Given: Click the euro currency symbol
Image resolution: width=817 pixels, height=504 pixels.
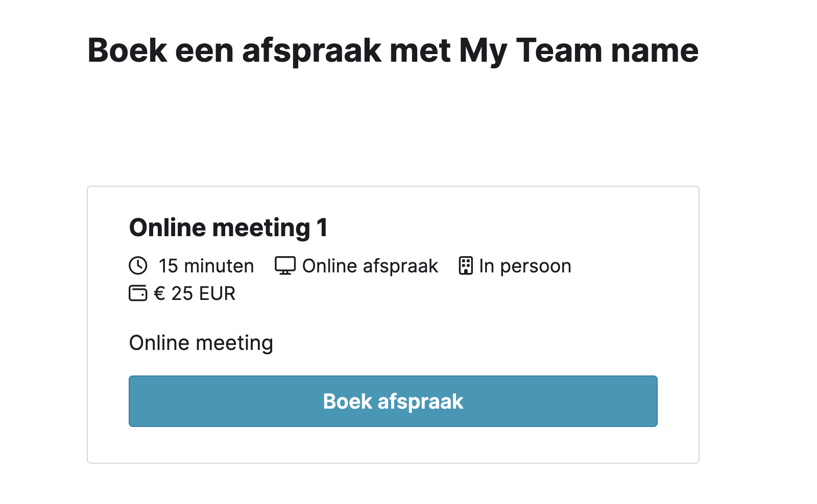Looking at the screenshot, I should (x=159, y=293).
